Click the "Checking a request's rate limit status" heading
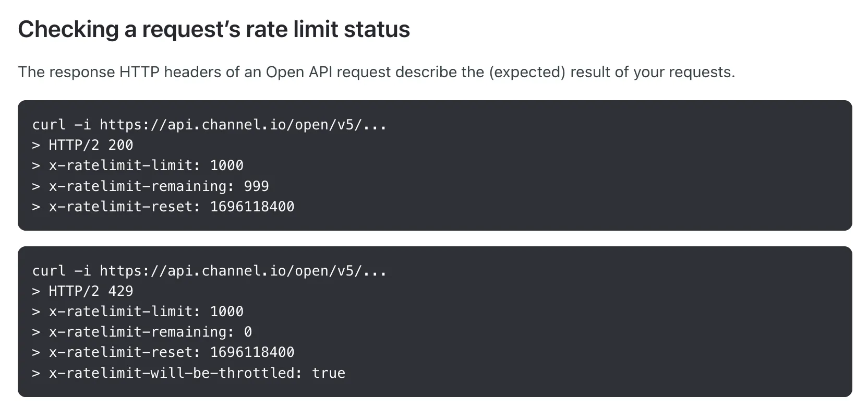This screenshot has height=406, width=868. coord(214,29)
